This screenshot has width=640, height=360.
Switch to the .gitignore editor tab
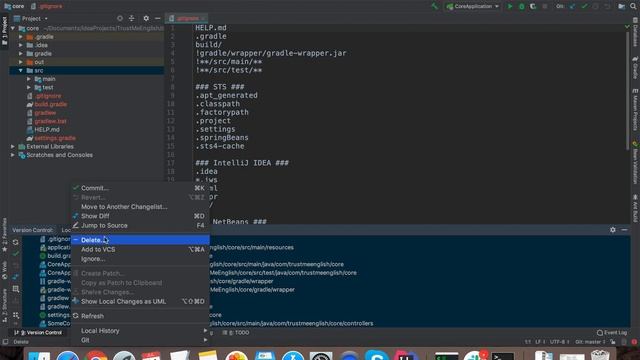[x=187, y=18]
